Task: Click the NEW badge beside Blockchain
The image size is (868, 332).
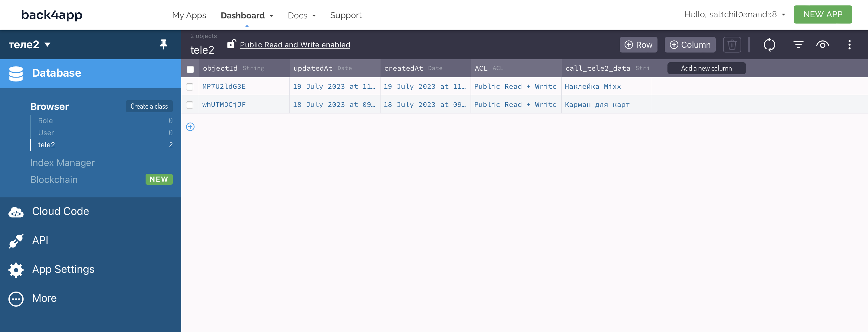Action: (x=159, y=180)
